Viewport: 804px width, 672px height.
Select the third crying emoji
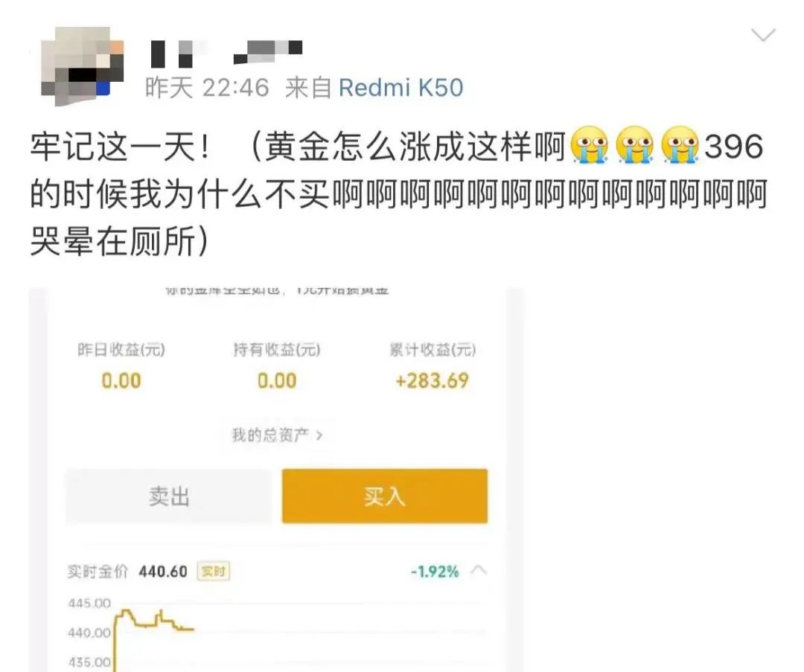pyautogui.click(x=680, y=145)
